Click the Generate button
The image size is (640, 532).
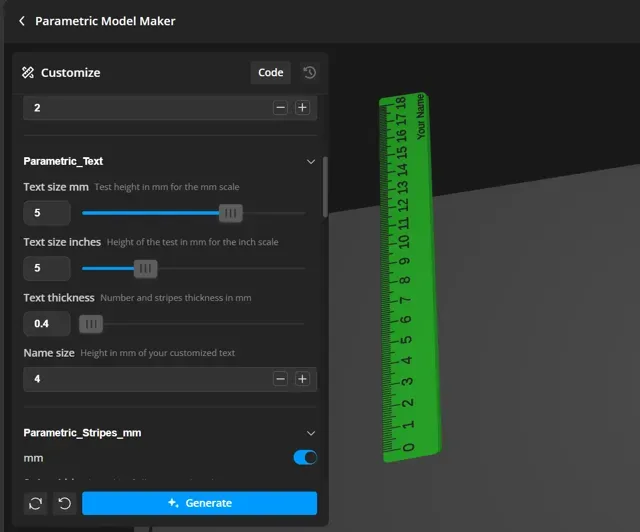[200, 503]
